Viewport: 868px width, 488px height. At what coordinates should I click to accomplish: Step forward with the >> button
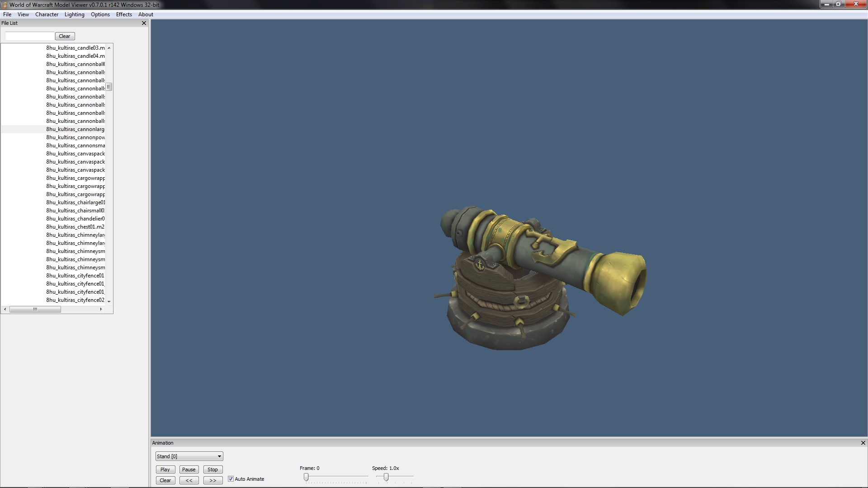[x=212, y=480]
